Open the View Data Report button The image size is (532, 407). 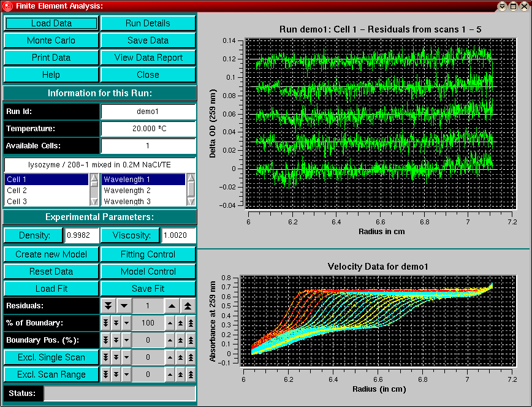[x=148, y=58]
